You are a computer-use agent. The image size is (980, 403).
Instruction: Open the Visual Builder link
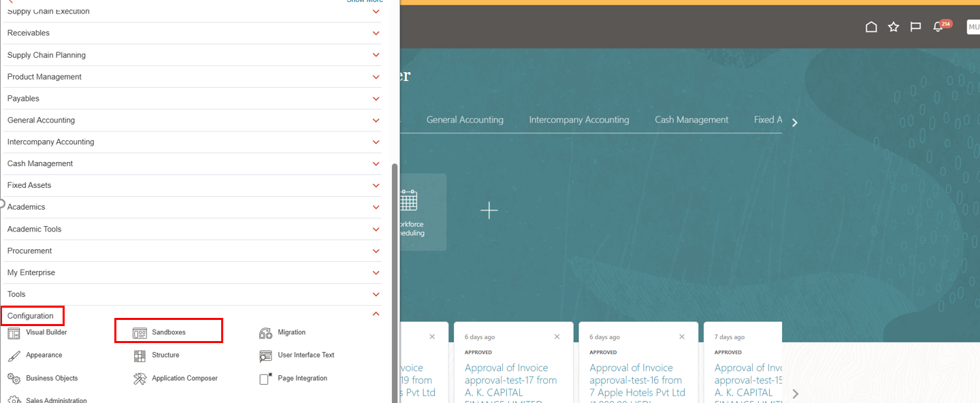coord(46,332)
